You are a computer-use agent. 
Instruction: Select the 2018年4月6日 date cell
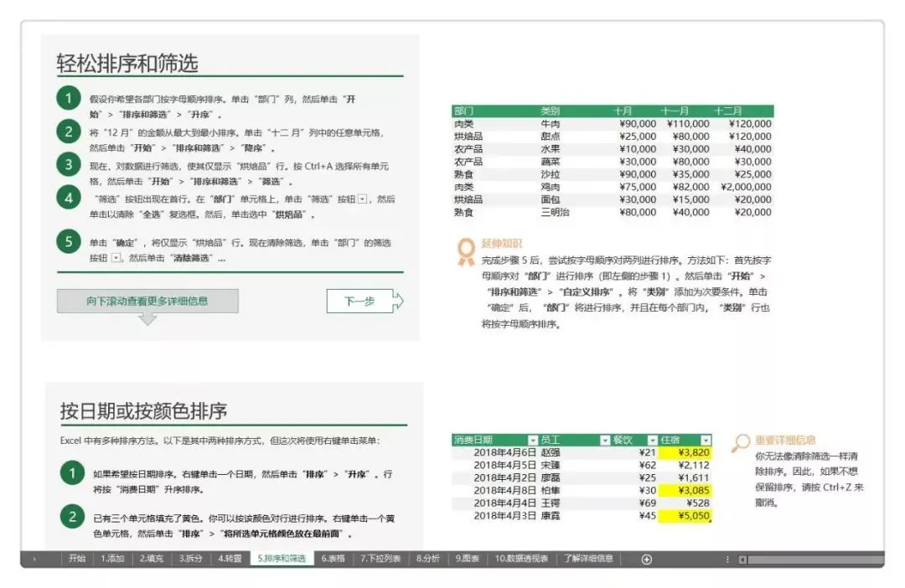click(x=495, y=452)
